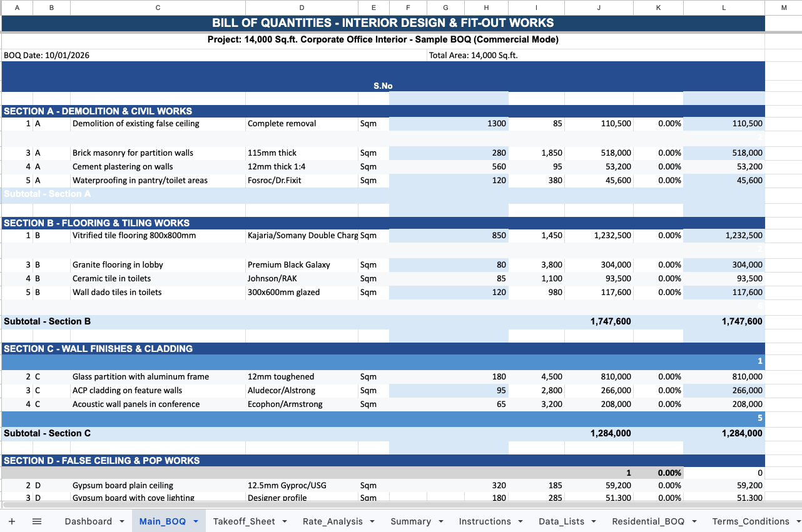Viewport: 802px width, 532px height.
Task: Open the Dashboard tab dropdown arrow
Action: click(121, 521)
